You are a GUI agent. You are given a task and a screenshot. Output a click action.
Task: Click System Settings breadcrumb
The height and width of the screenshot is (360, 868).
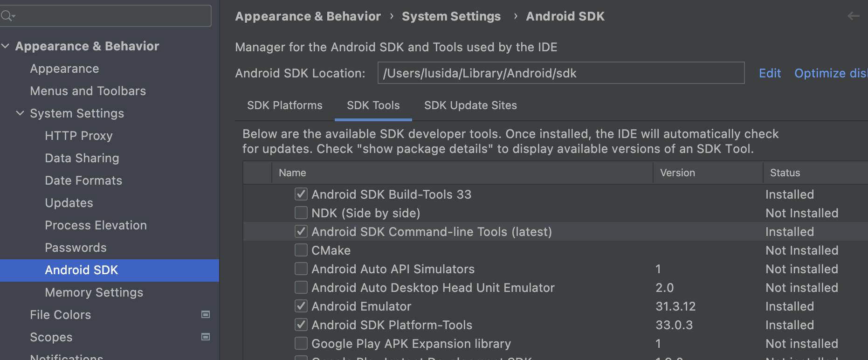tap(451, 16)
